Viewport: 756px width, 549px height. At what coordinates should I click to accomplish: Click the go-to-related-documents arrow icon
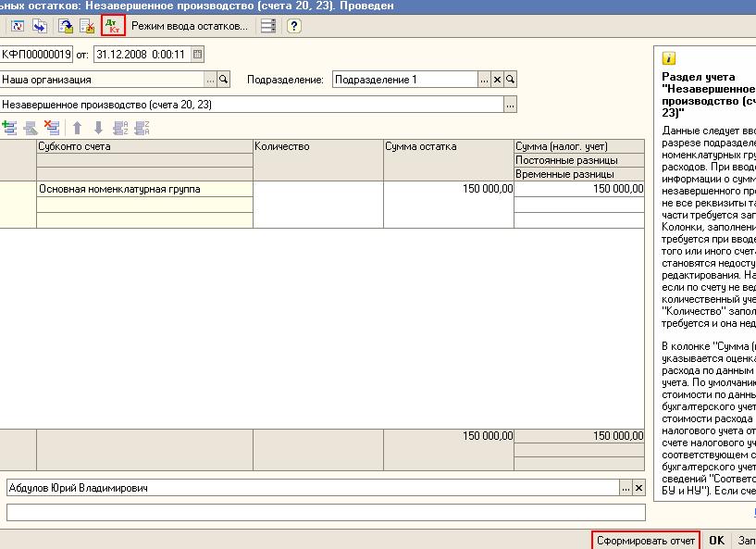pos(40,26)
